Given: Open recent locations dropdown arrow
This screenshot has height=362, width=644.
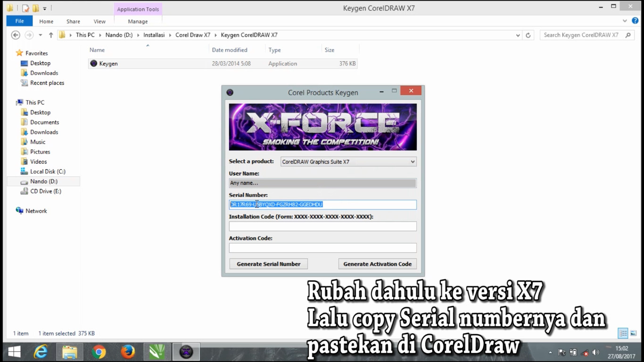Looking at the screenshot, I should tap(40, 35).
